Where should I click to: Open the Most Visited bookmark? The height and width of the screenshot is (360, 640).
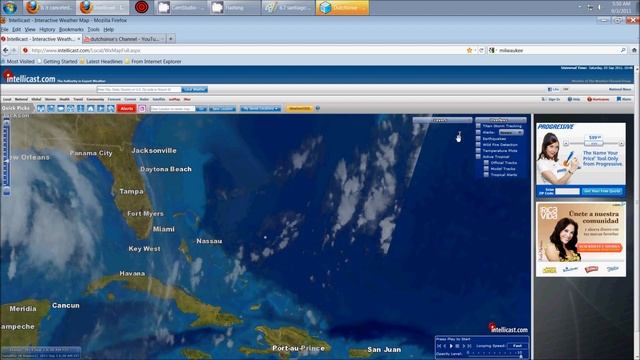point(18,61)
